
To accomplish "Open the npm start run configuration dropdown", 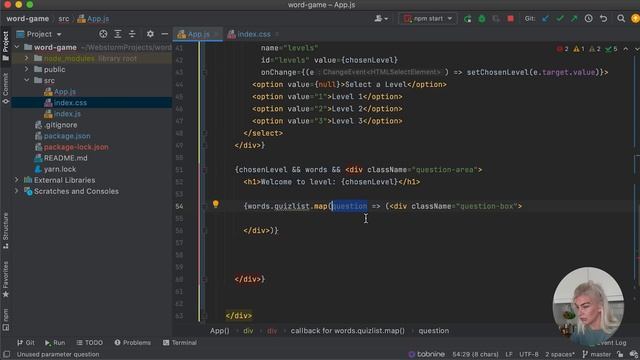I will 428,19.
